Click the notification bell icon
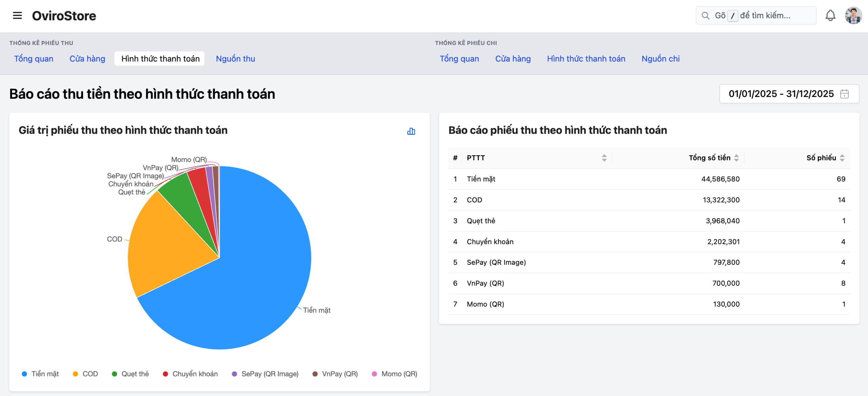 click(x=830, y=16)
